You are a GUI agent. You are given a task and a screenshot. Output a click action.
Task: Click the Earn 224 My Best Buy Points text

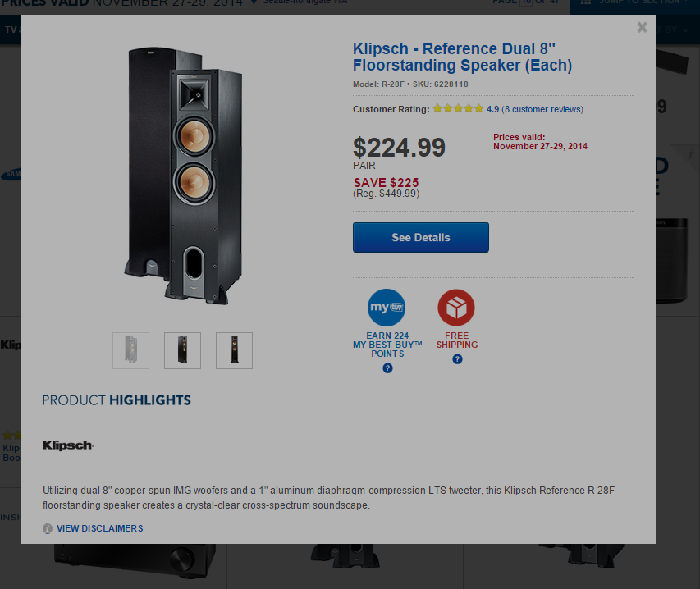click(x=387, y=345)
